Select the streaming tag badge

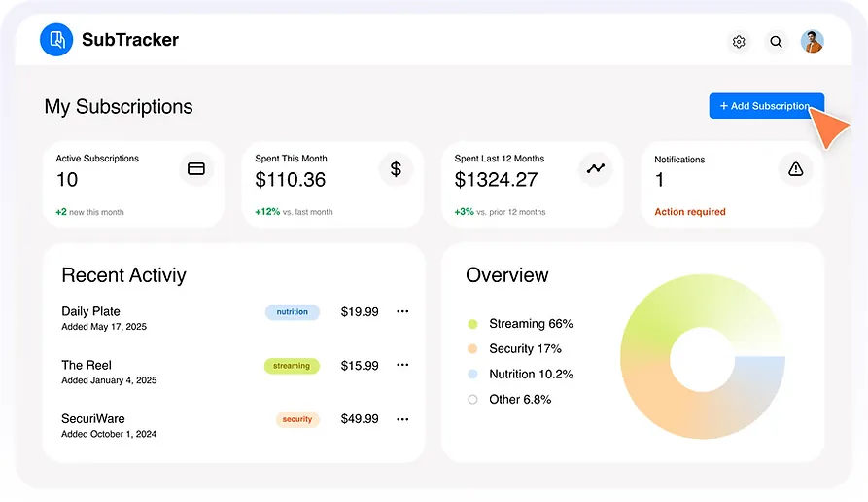[292, 366]
